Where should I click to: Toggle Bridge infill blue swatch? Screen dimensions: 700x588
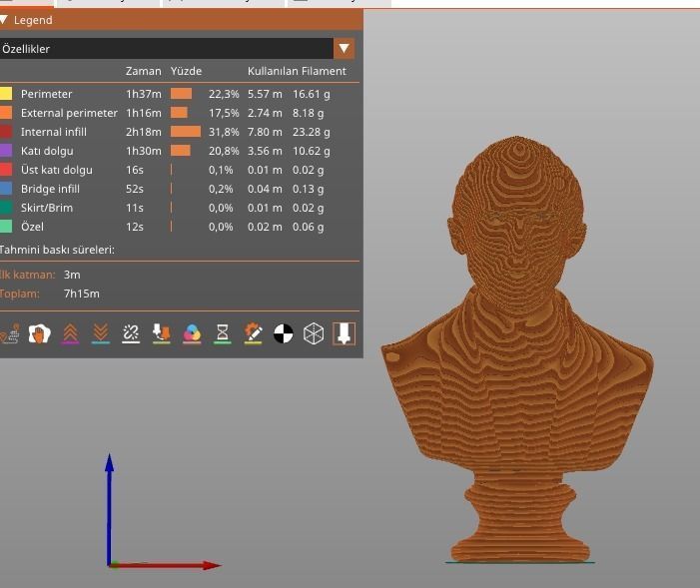(x=6, y=189)
